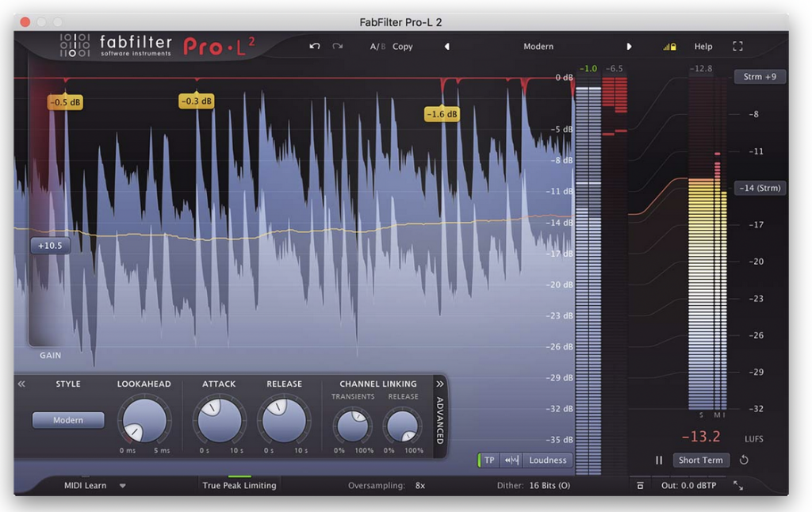The image size is (812, 512).
Task: Undo the last change
Action: click(314, 46)
